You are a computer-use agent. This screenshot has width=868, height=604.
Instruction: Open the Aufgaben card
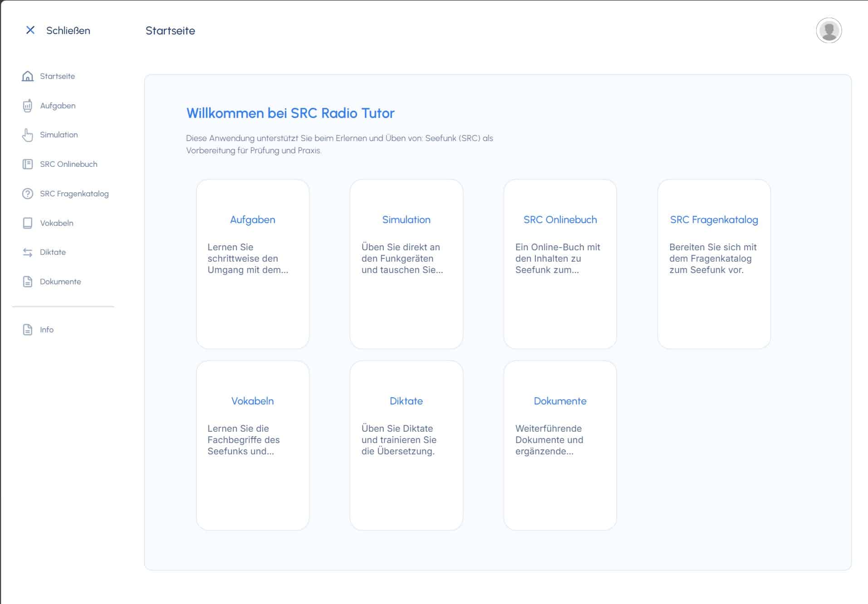point(252,263)
